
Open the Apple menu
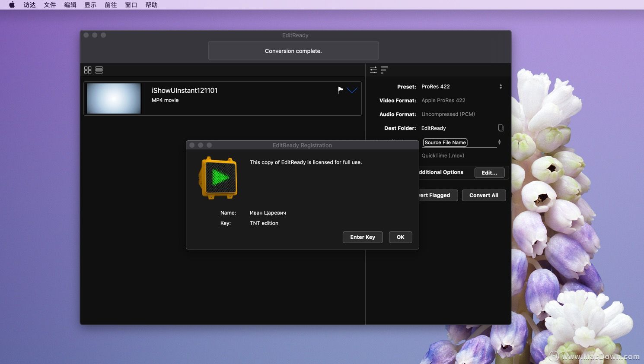[x=12, y=5]
